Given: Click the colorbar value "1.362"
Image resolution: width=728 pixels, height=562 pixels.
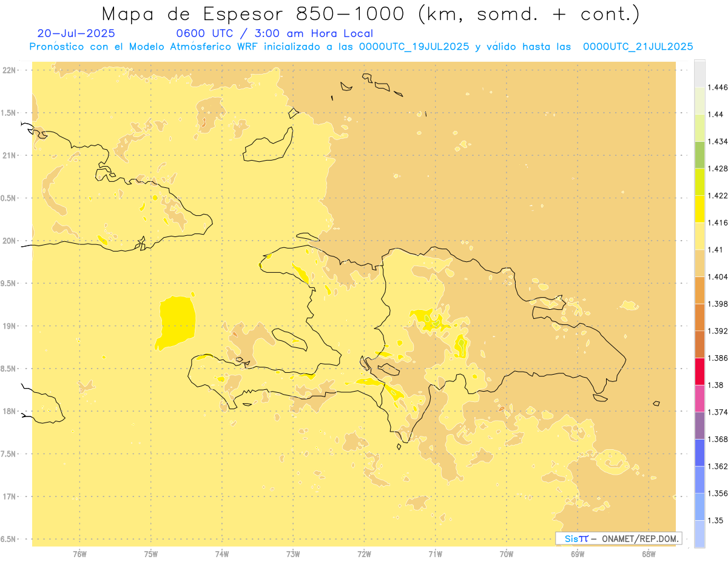Looking at the screenshot, I should click(718, 466).
